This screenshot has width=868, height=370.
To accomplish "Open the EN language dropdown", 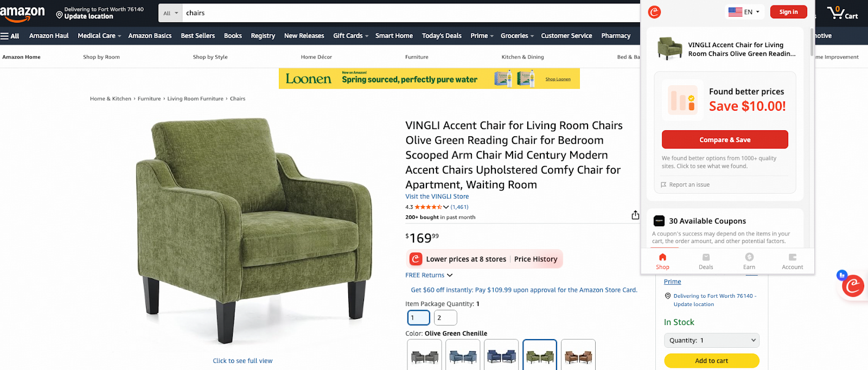I will [x=744, y=12].
